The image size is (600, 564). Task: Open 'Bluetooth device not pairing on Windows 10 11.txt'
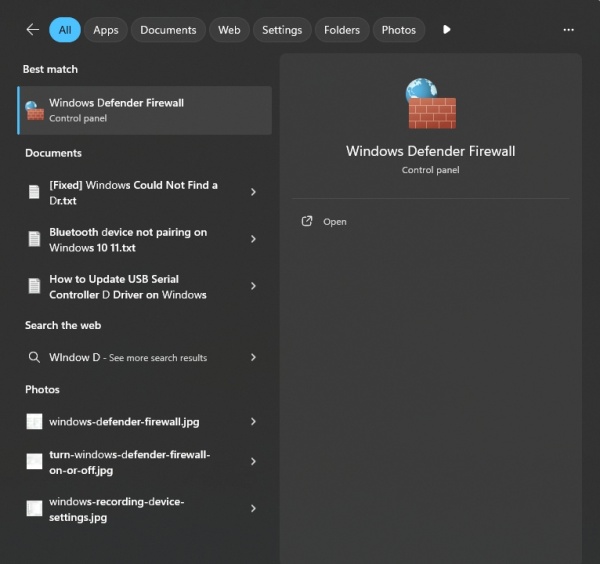pos(145,240)
